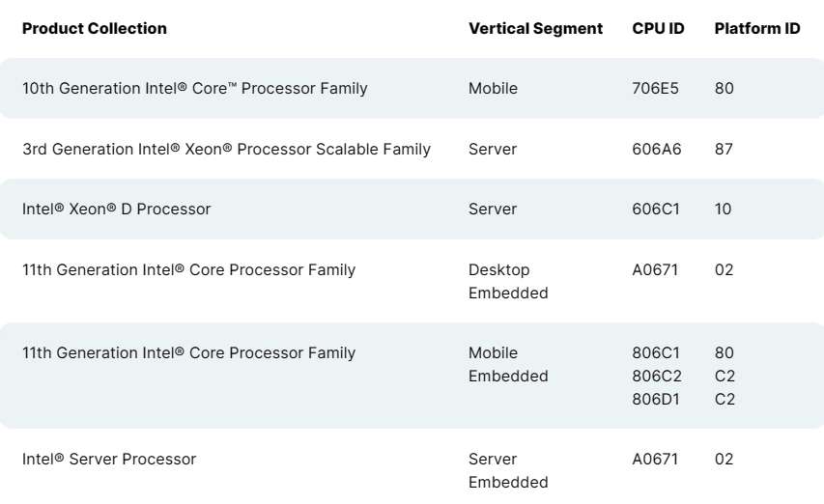The image size is (824, 504).
Task: Click the Vertical Segment column header
Action: [x=535, y=28]
